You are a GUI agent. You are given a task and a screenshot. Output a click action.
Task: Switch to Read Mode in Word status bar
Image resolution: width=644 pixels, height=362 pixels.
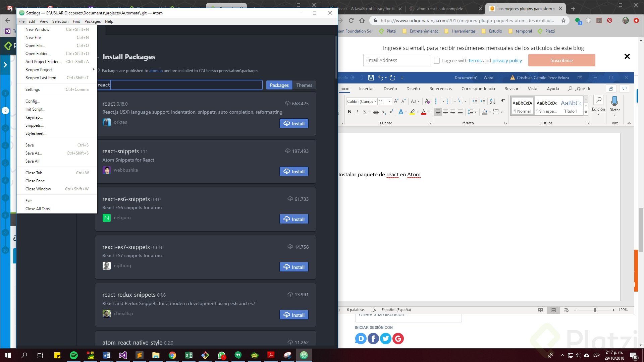[x=541, y=310]
